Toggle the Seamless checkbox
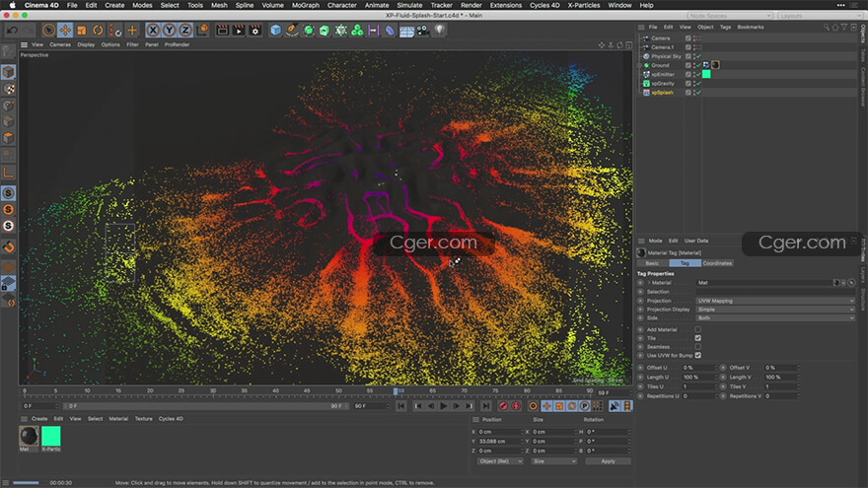The height and width of the screenshot is (488, 868). tap(698, 347)
